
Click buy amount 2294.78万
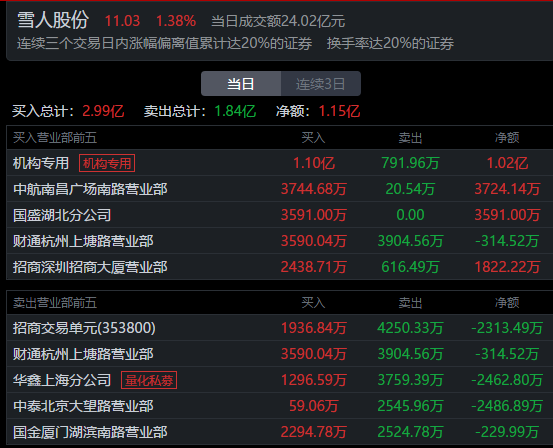point(314,432)
